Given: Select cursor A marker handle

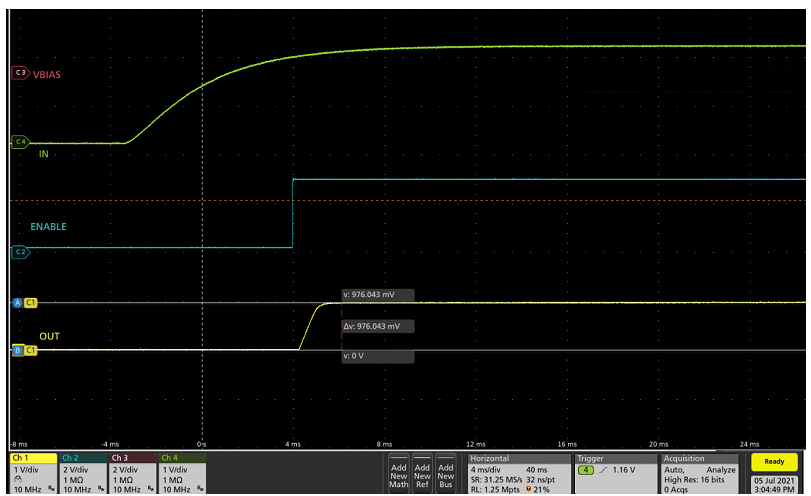Looking at the screenshot, I should tap(18, 303).
